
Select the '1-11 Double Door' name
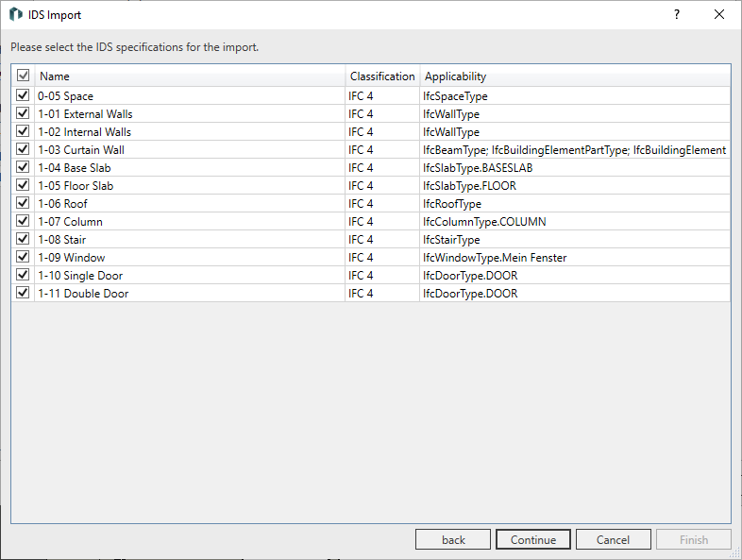click(83, 294)
